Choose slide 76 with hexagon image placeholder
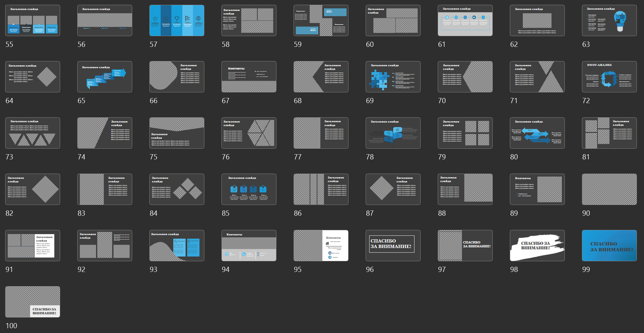Viewport: 644px width, 333px height. tap(249, 133)
